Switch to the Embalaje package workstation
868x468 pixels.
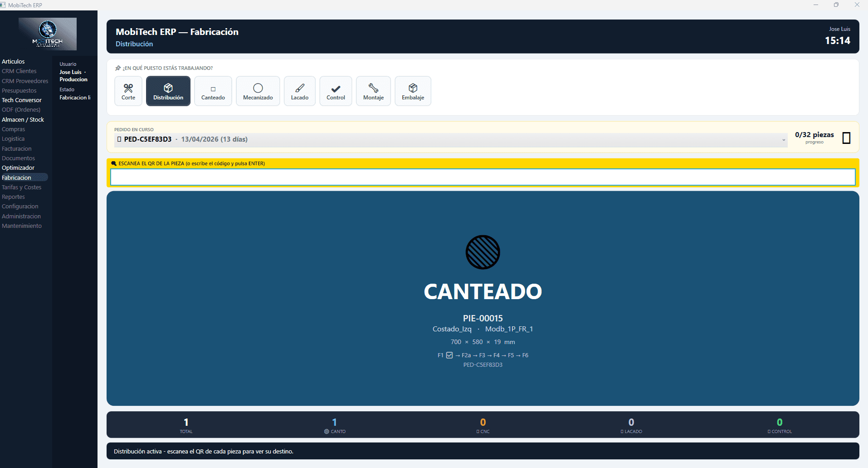(x=413, y=91)
